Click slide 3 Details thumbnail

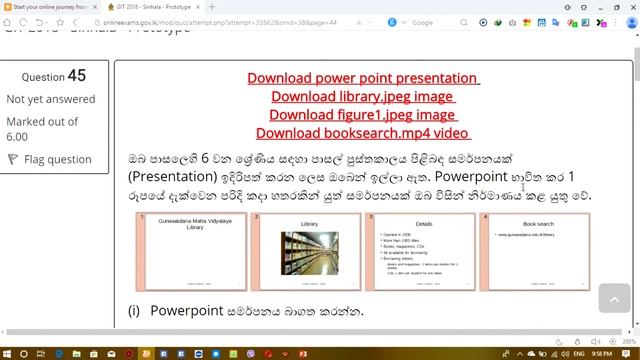pos(420,252)
